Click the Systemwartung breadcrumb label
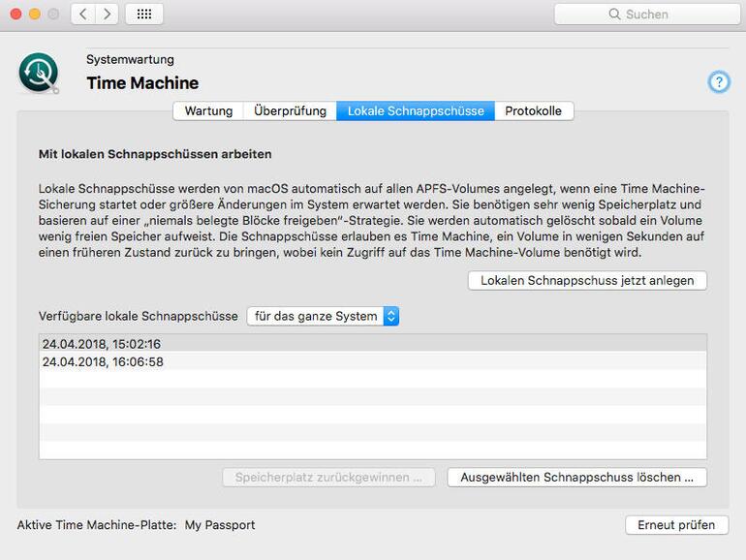Viewport: 746px width, 560px height. pos(130,59)
